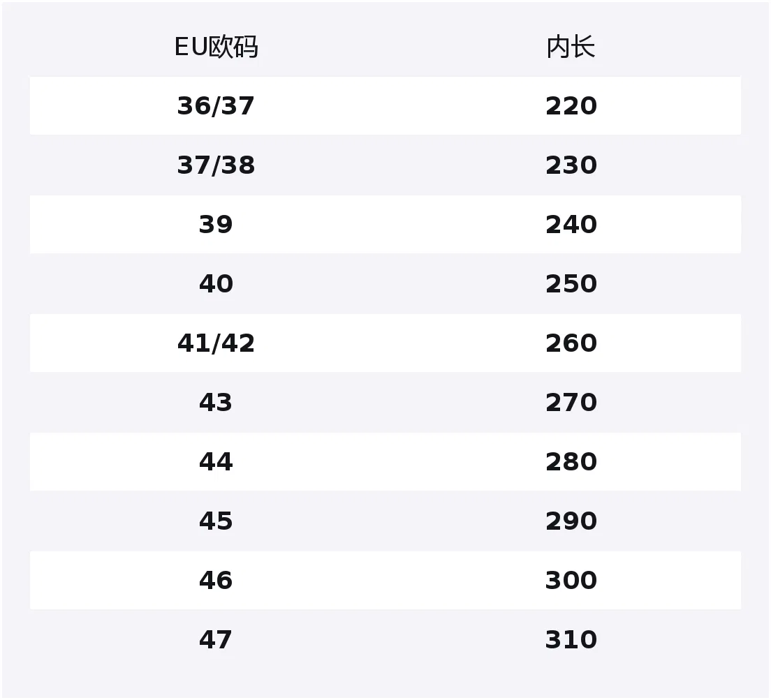Click the 310 inner length value
Image resolution: width=771 pixels, height=700 pixels.
(x=571, y=639)
